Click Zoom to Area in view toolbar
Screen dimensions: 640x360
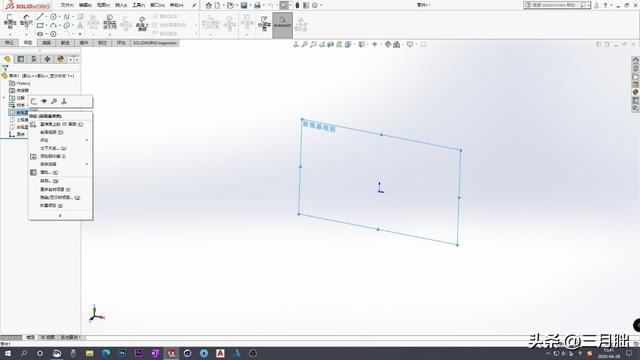(313, 44)
